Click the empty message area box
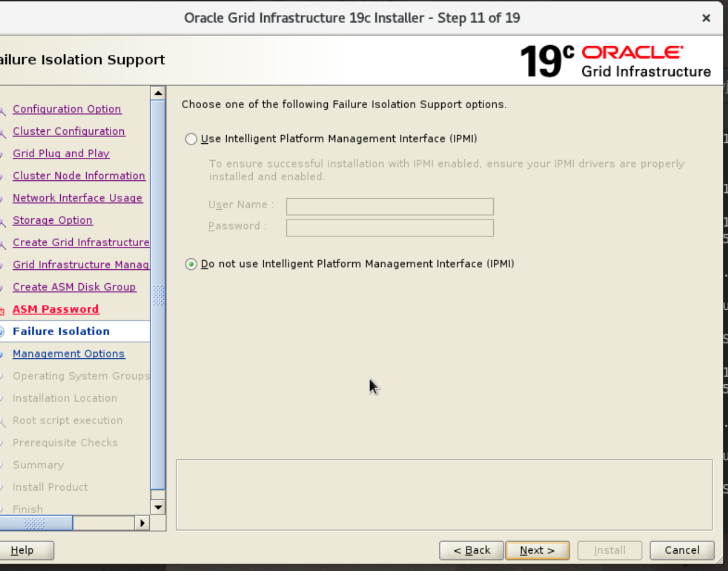 [444, 495]
